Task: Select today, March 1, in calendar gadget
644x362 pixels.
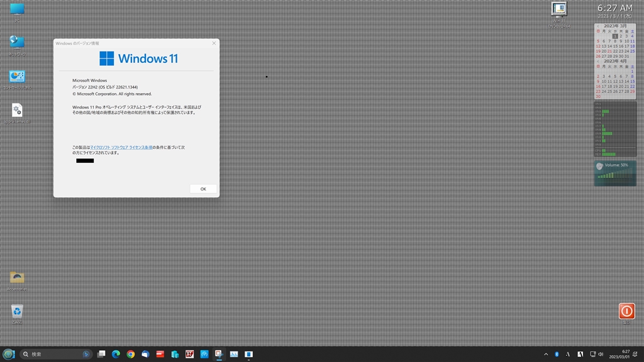Action: point(615,36)
